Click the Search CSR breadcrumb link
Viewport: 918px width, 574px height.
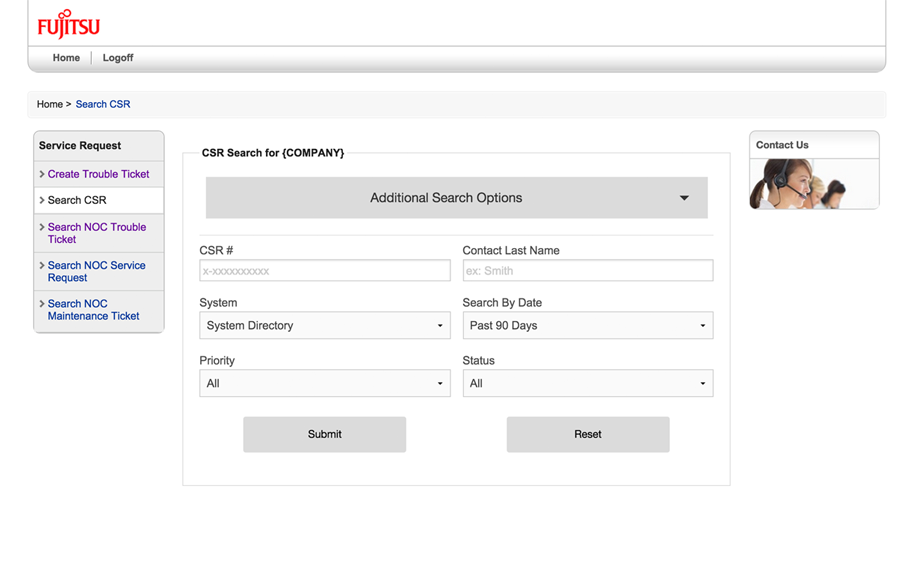[103, 104]
